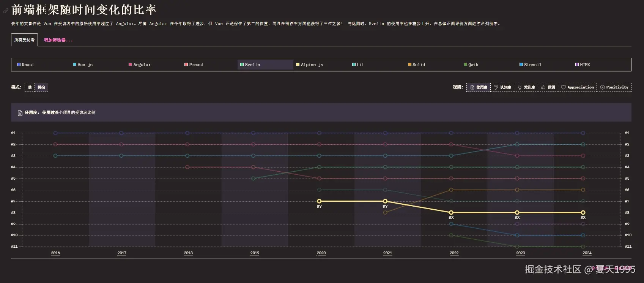Image resolution: width=644 pixels, height=283 pixels.
Task: Click the highlighted #8 data point at 2023
Action: point(517,213)
